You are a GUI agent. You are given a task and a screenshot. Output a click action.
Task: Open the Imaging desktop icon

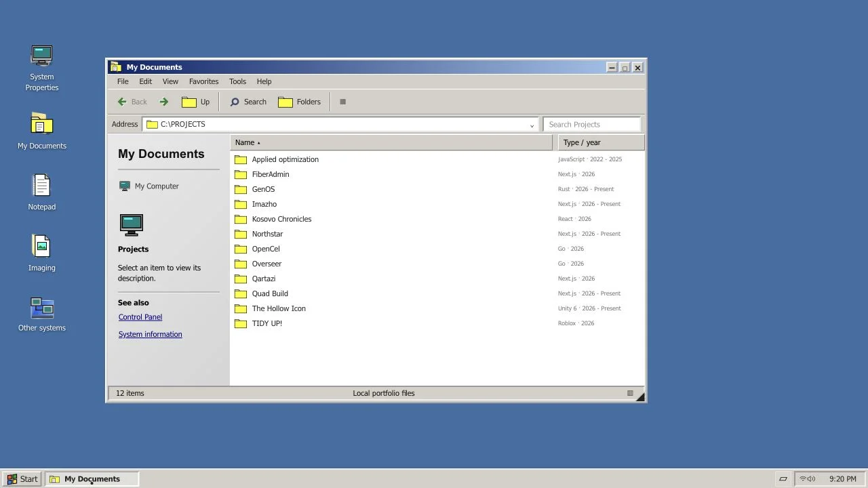[41, 253]
